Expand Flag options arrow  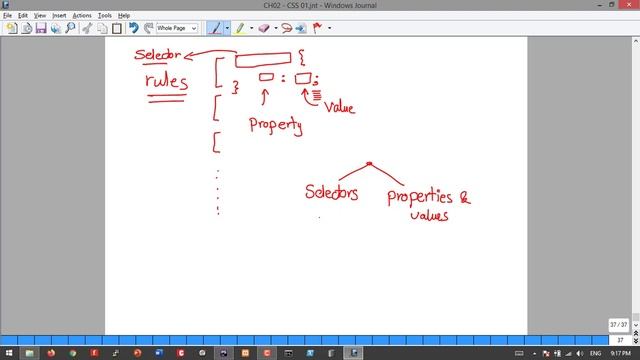coord(329,28)
